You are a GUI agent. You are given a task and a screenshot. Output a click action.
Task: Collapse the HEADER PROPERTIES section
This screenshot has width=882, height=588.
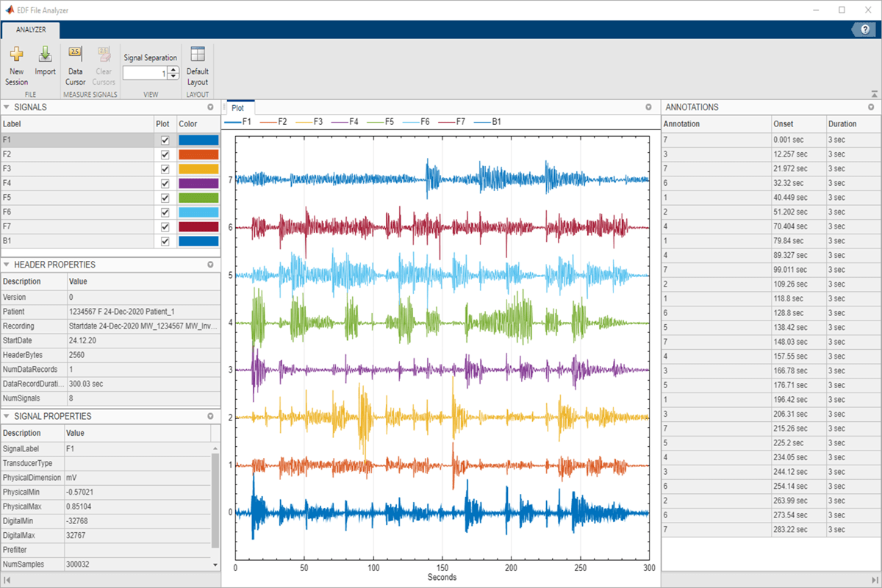pos(7,264)
